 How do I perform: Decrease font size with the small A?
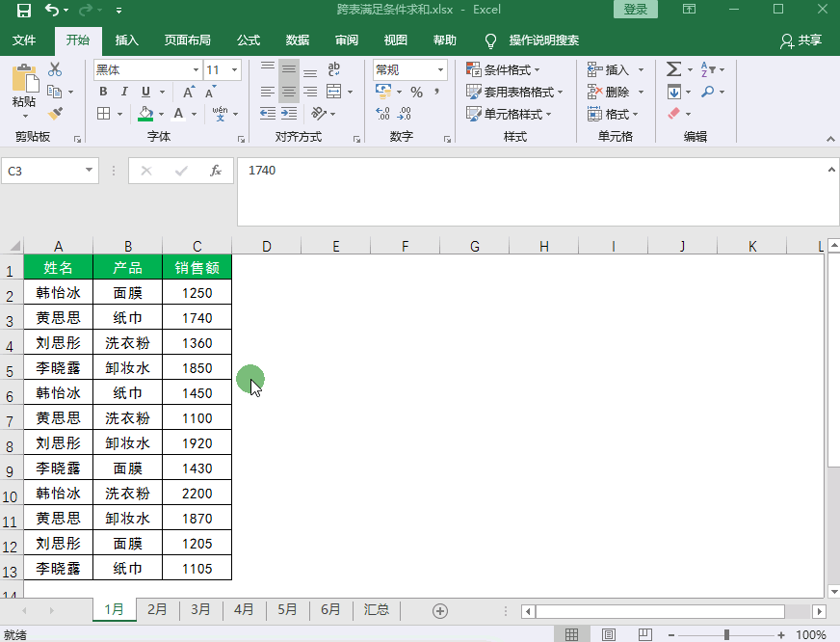210,93
